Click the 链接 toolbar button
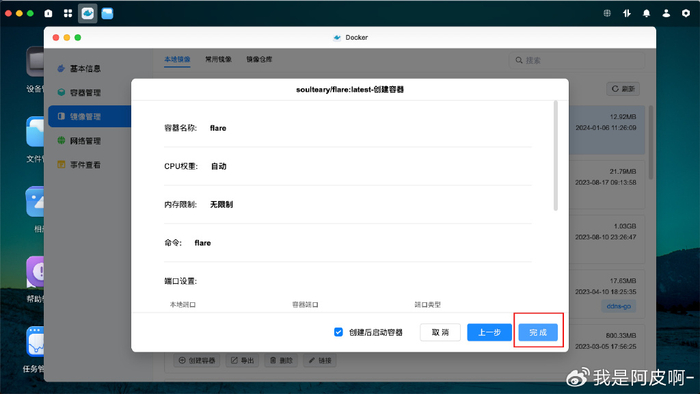 [x=320, y=361]
